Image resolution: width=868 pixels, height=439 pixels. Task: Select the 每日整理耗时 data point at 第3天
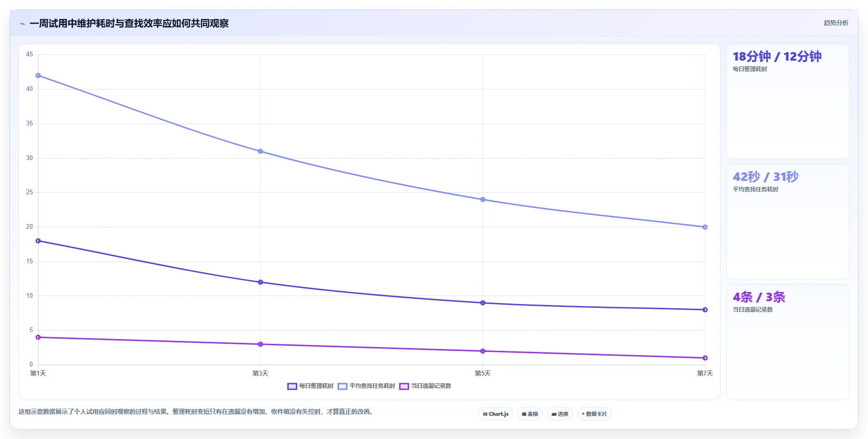point(260,282)
